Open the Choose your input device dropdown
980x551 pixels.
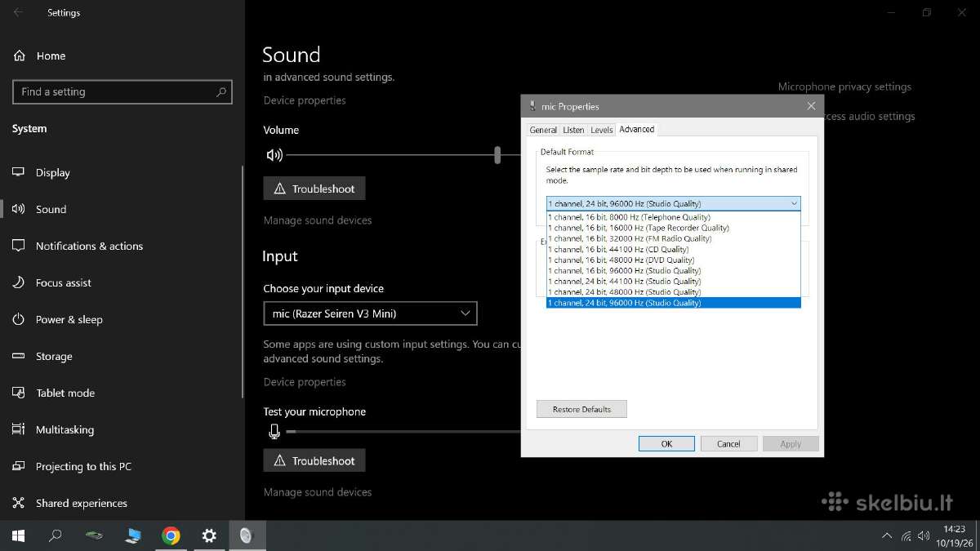[370, 313]
